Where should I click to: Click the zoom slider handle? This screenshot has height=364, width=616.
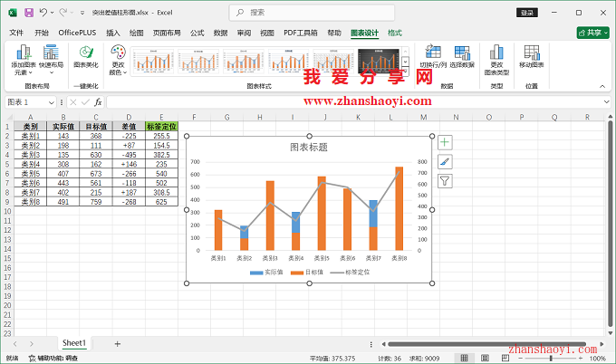click(x=551, y=358)
